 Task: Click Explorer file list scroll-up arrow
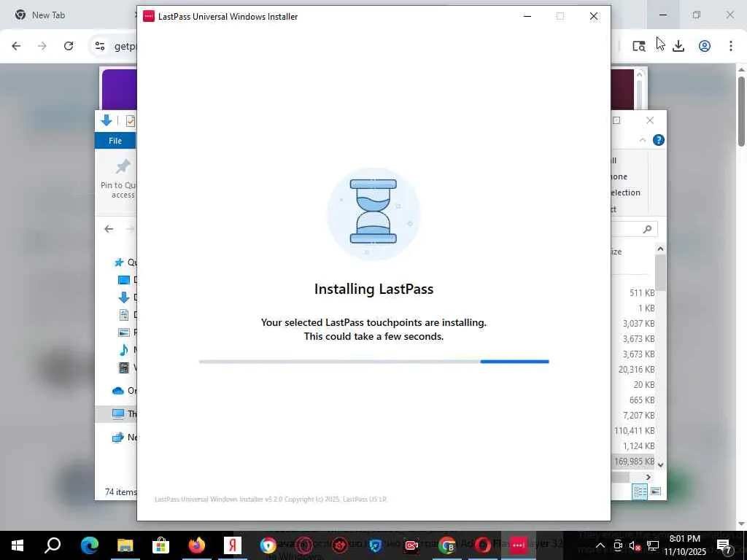pos(660,249)
